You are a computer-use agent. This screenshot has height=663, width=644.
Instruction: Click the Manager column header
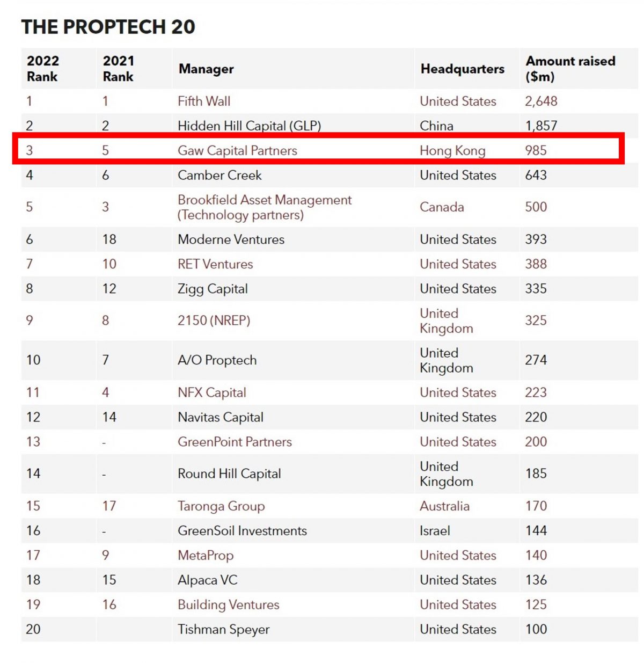[206, 69]
